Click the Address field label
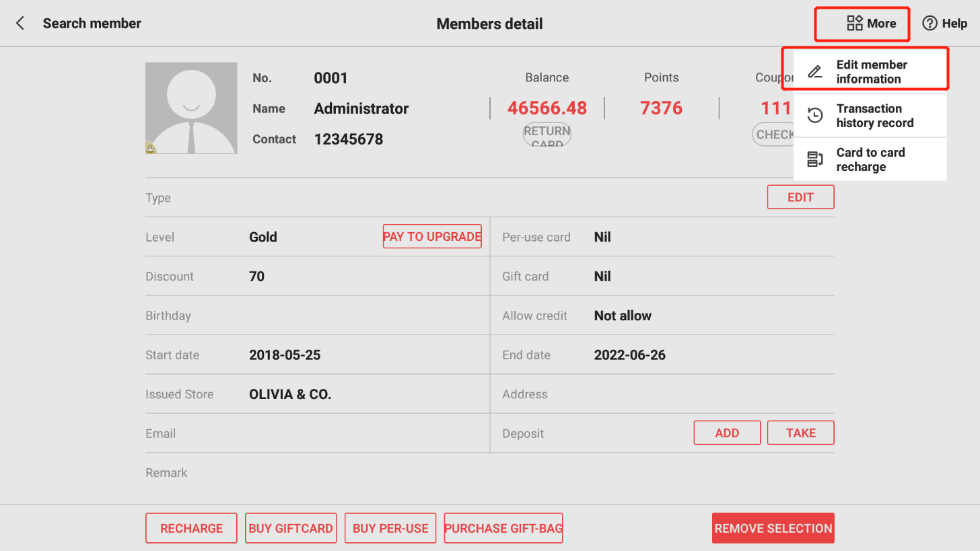The height and width of the screenshot is (551, 980). 525,394
